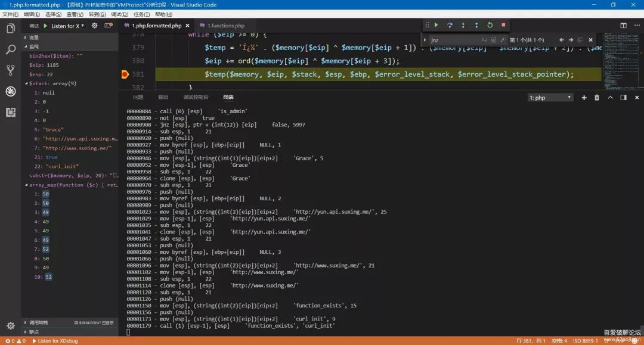Open launch.json with the debug gear icon
This screenshot has width=644, height=345.
94,26
